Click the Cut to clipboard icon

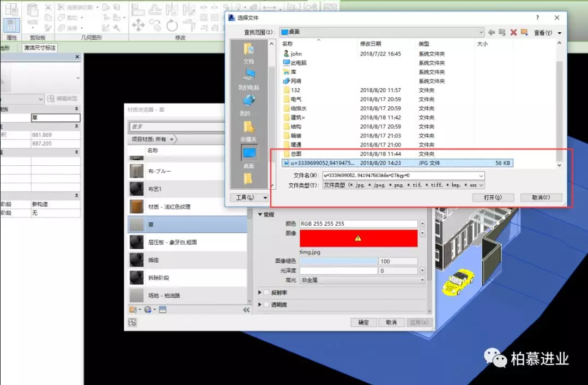pos(48,7)
